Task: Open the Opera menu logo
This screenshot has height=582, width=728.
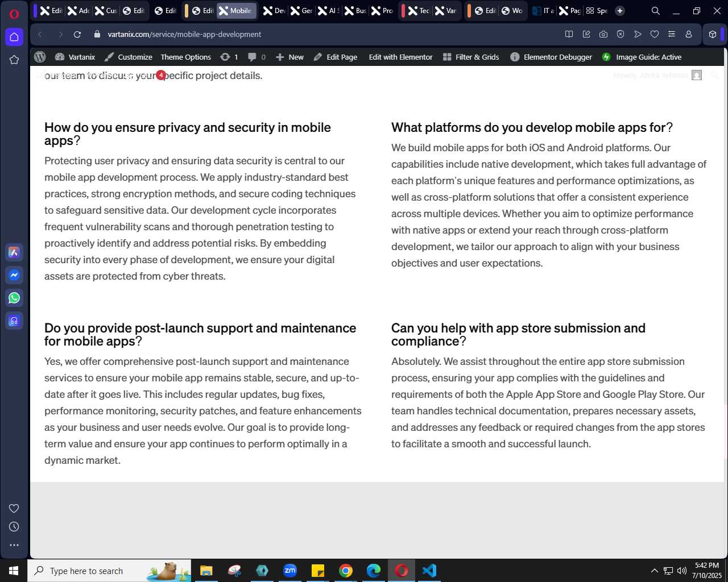Action: (x=14, y=14)
